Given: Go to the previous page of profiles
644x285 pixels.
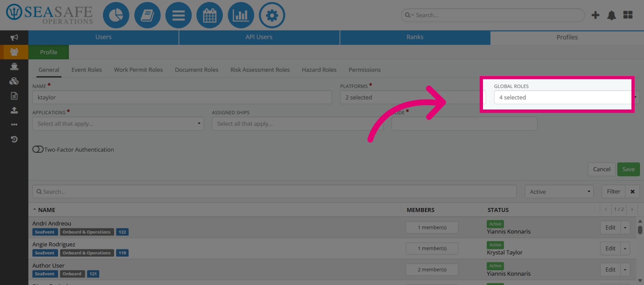Looking at the screenshot, I should pos(606,209).
